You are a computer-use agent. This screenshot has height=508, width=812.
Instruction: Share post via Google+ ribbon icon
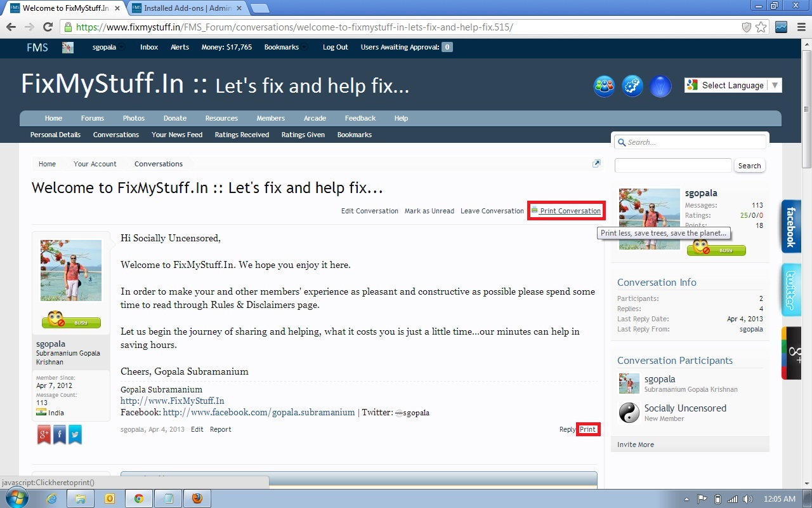point(44,434)
